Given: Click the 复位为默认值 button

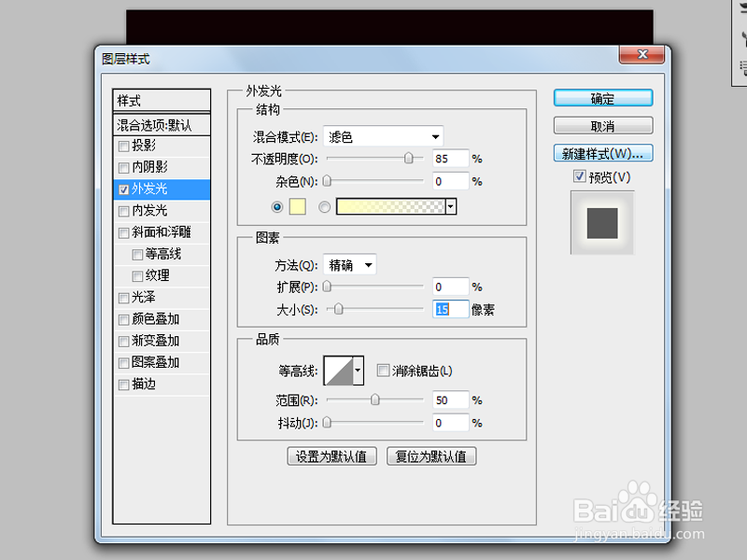Looking at the screenshot, I should click(x=431, y=456).
